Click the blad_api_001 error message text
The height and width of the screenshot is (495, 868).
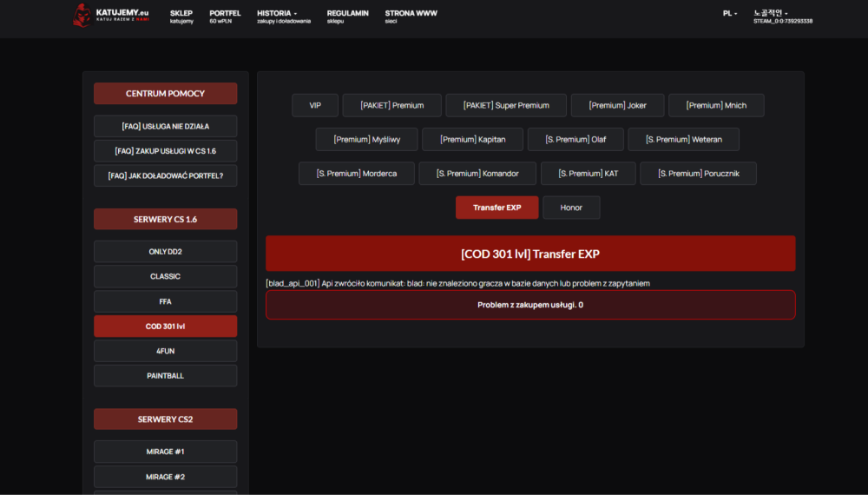[x=457, y=283]
